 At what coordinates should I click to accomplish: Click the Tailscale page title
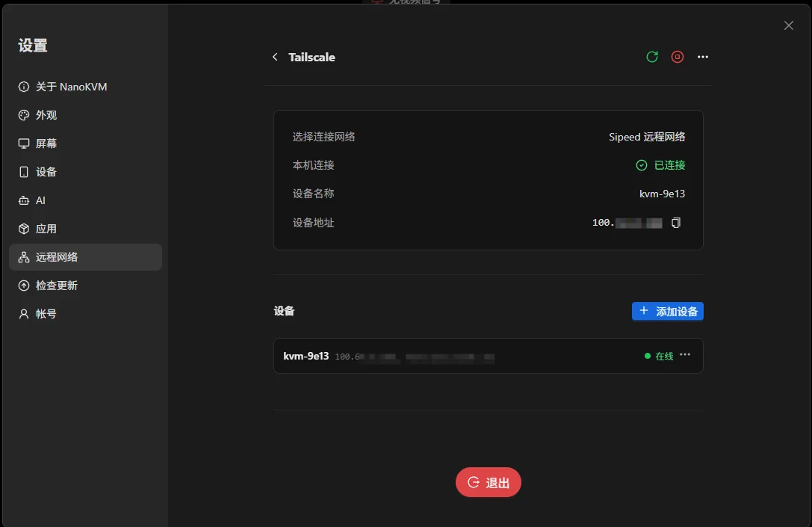(x=312, y=57)
